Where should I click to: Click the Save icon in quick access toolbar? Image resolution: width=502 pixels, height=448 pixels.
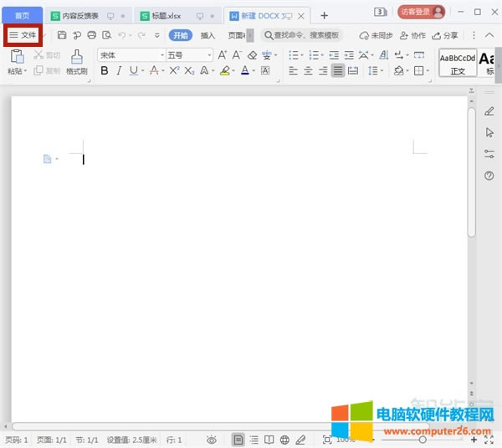coord(62,35)
